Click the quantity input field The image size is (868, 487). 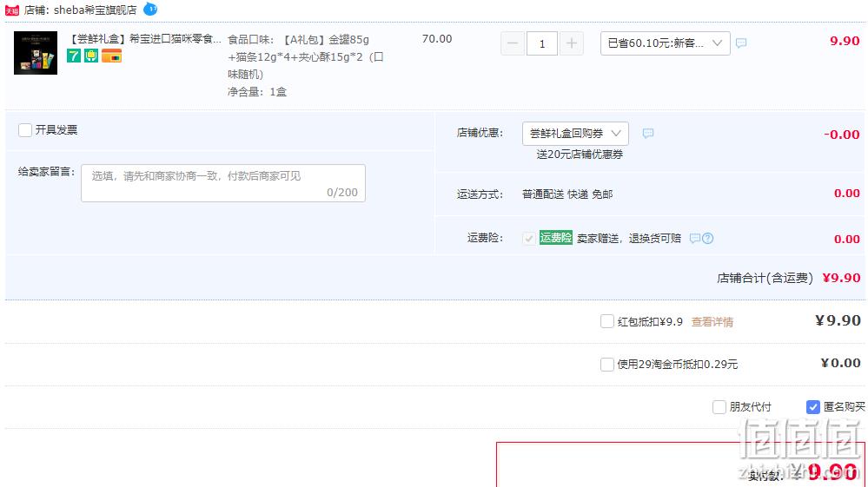tap(542, 43)
